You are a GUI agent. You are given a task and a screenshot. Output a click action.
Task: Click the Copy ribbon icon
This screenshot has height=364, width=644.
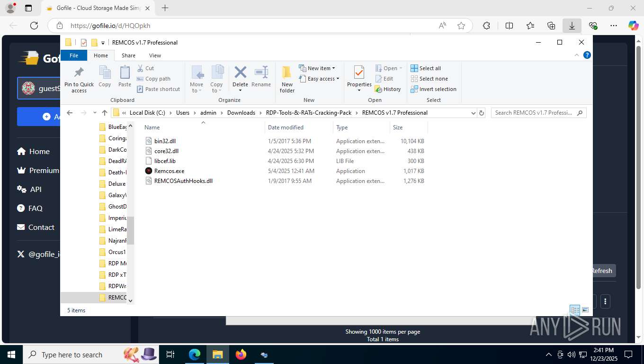tap(105, 77)
